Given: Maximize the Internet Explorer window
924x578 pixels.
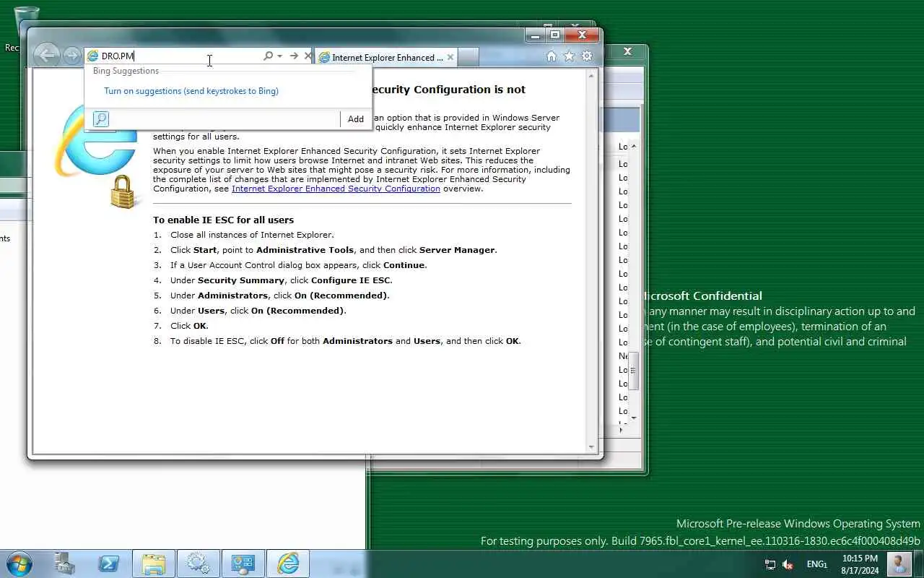Looking at the screenshot, I should click(x=555, y=35).
